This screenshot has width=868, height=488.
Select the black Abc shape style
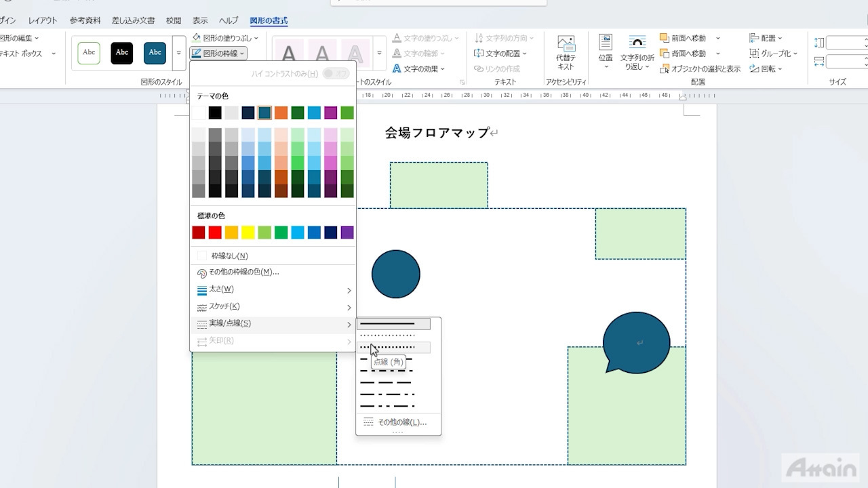pyautogui.click(x=122, y=52)
